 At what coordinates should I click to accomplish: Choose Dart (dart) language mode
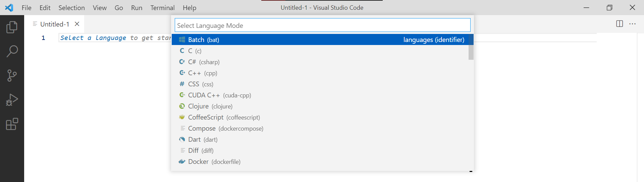point(320,139)
